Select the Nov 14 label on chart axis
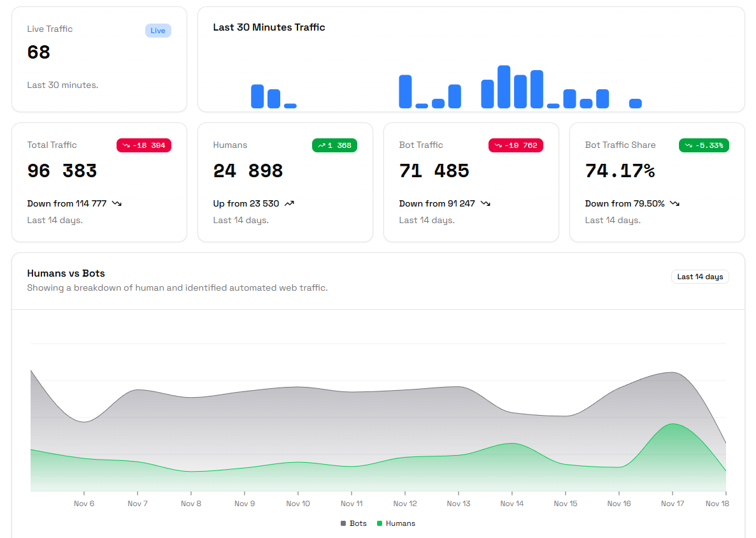Image resolution: width=756 pixels, height=538 pixels. pyautogui.click(x=511, y=504)
